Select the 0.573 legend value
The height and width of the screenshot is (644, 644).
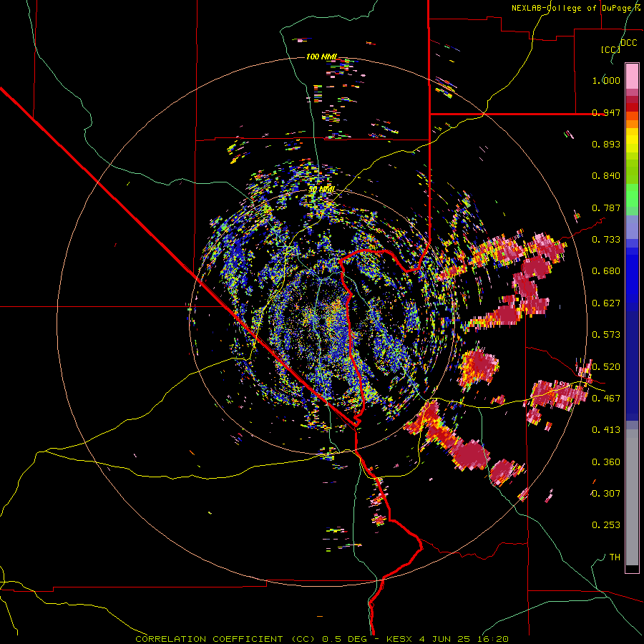pos(606,335)
